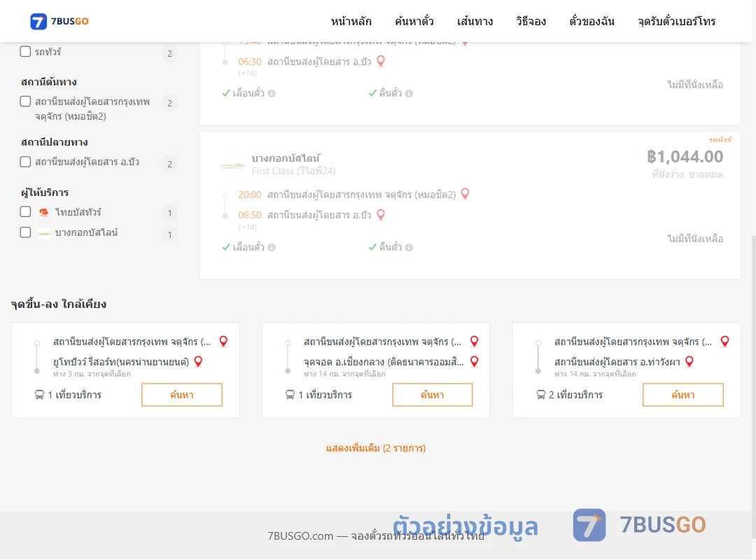Click ไม่มีที่นั่งเหลือ text on 06:50 trip
This screenshot has height=560, width=756.
pyautogui.click(x=695, y=239)
